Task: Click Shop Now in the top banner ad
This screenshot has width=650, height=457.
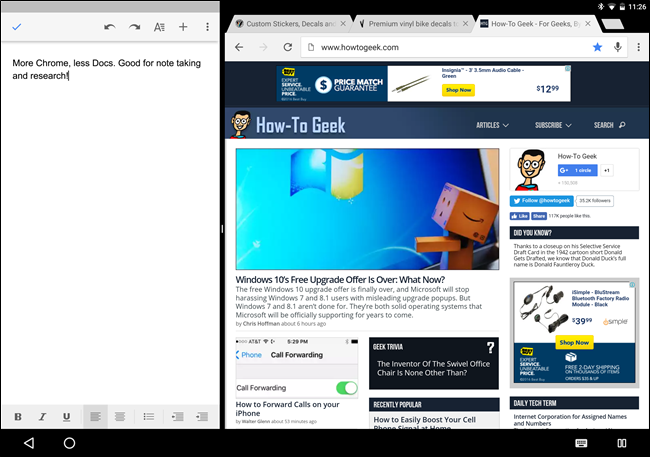Action: click(458, 90)
